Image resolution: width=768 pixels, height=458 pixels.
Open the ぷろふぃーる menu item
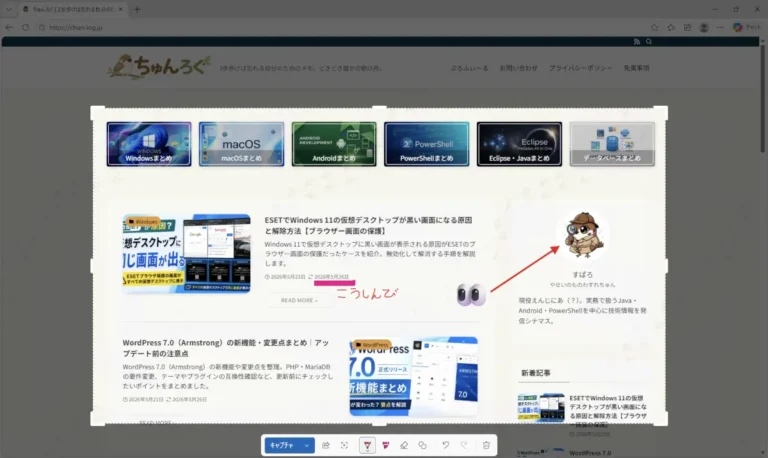[469, 68]
